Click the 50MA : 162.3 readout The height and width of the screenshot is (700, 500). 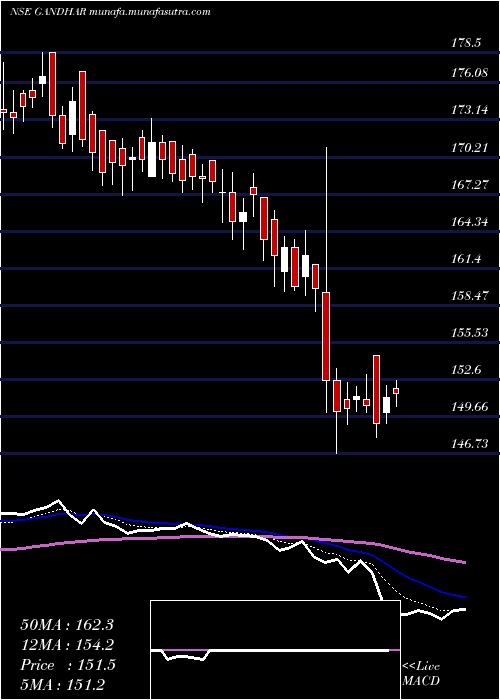[67, 625]
